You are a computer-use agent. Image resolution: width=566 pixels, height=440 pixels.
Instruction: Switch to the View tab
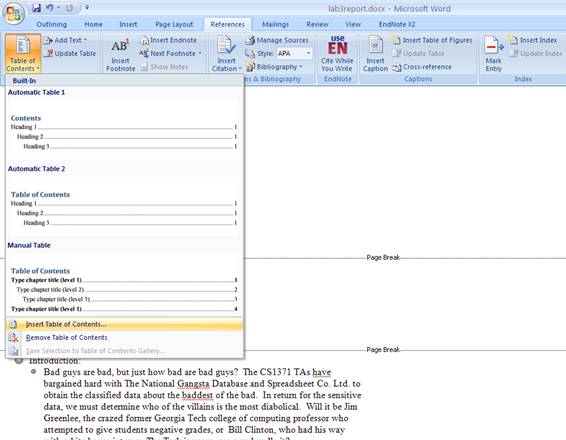point(353,25)
